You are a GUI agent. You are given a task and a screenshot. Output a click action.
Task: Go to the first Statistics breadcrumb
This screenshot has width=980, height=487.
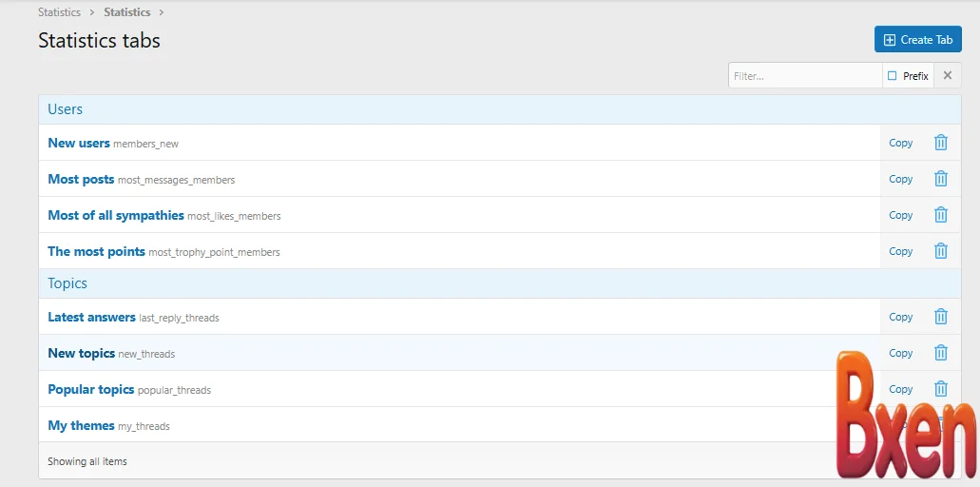pyautogui.click(x=59, y=12)
